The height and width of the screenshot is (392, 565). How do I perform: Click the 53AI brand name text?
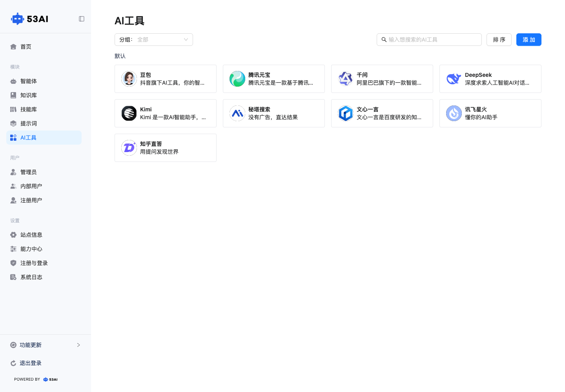(x=38, y=19)
